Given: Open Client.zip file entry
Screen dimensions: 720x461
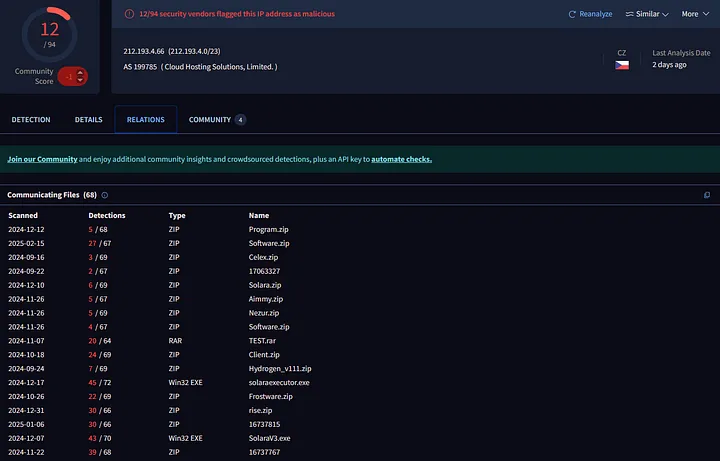Looking at the screenshot, I should pyautogui.click(x=264, y=355).
